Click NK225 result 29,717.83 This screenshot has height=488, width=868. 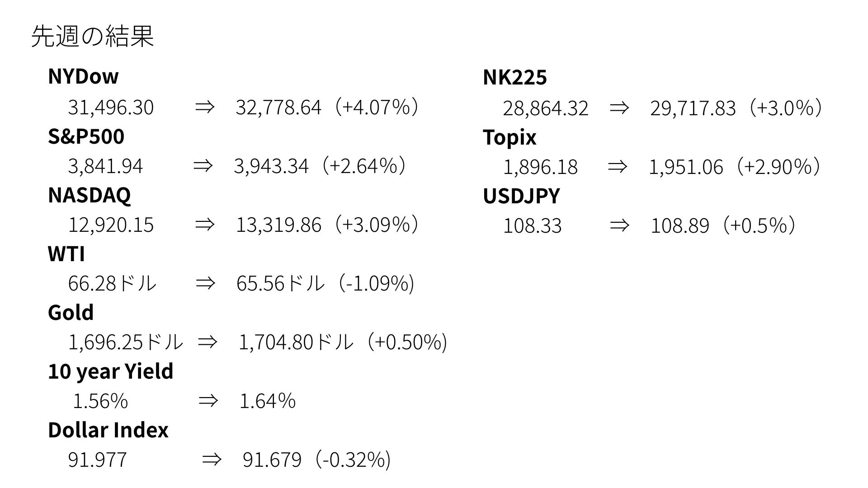pos(693,108)
